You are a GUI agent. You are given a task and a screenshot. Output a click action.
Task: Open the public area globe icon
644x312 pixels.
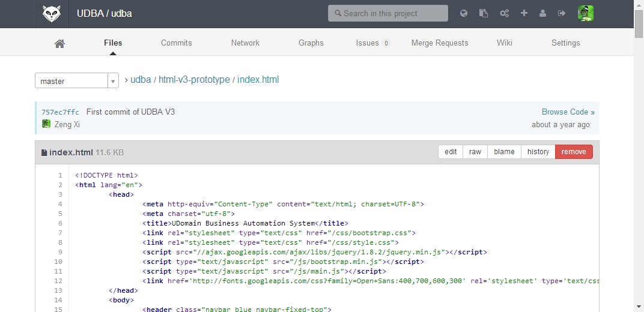[x=464, y=13]
